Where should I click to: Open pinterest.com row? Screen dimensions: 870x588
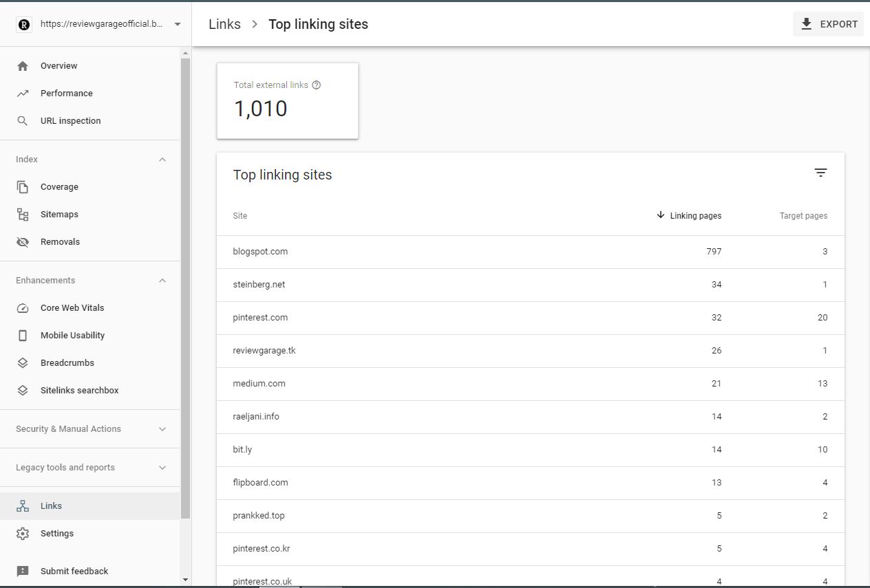click(531, 318)
